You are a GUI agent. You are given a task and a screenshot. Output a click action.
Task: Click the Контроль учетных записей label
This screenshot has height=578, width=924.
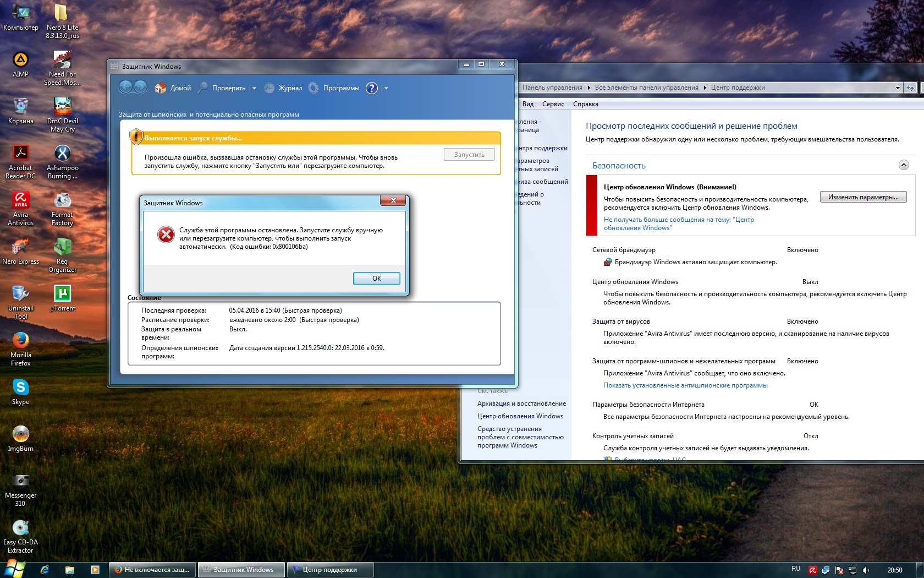coord(633,436)
